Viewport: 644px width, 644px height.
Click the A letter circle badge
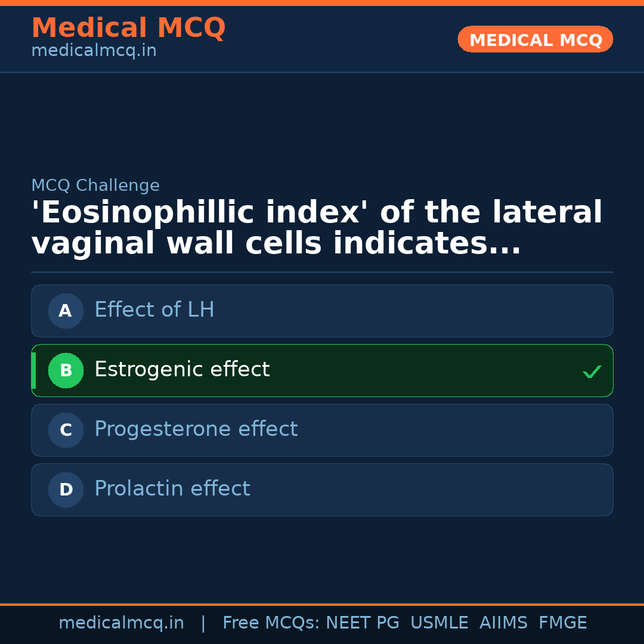(x=66, y=311)
